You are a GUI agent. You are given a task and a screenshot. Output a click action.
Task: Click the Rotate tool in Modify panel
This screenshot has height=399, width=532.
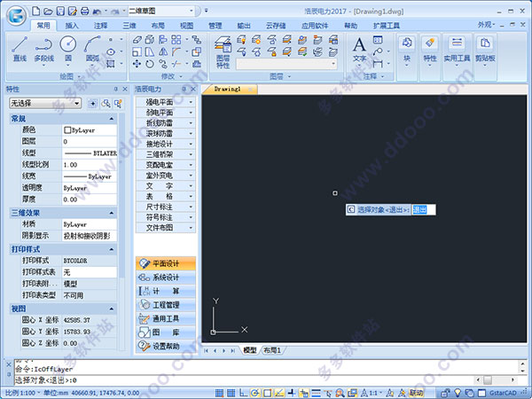pos(150,64)
